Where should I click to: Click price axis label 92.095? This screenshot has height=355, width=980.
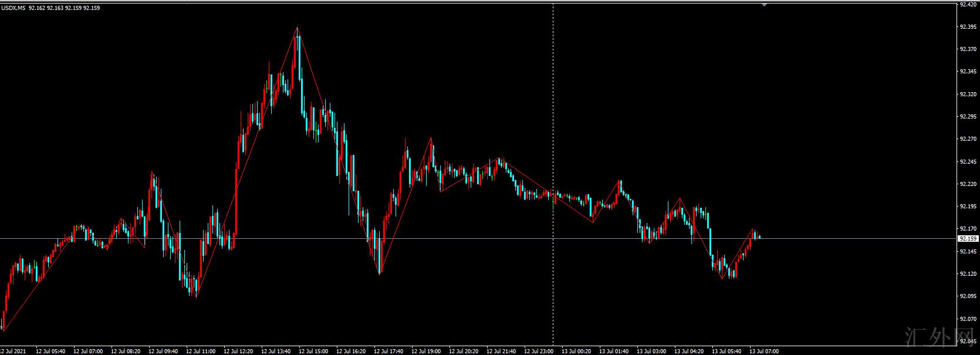click(x=968, y=296)
